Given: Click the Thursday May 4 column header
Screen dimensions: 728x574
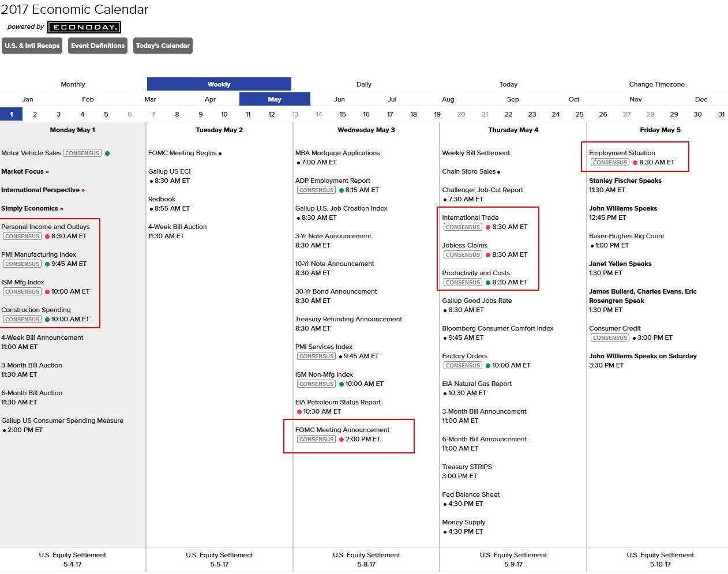Looking at the screenshot, I should (513, 130).
